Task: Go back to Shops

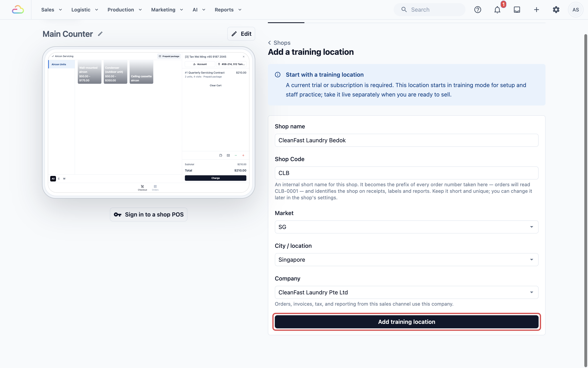Action: (279, 43)
